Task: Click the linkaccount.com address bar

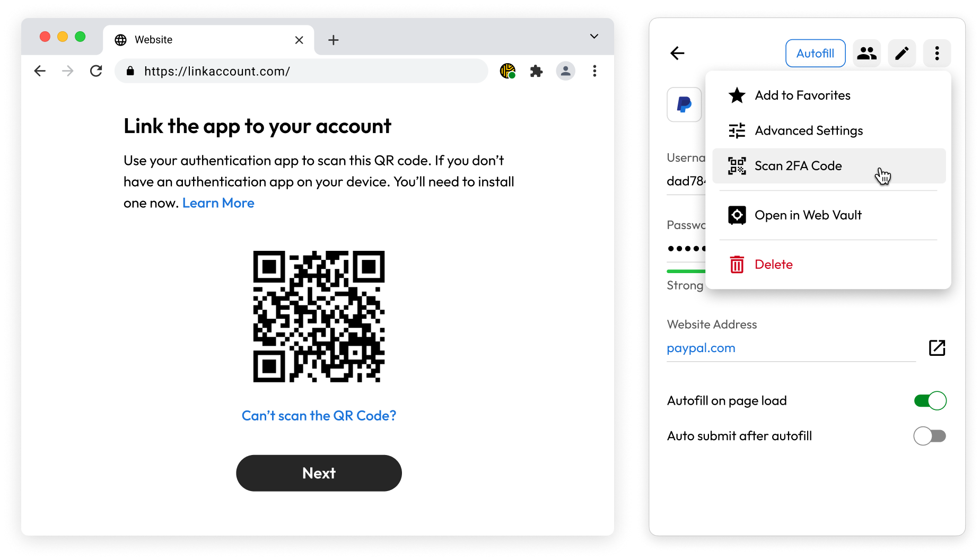Action: pos(301,71)
